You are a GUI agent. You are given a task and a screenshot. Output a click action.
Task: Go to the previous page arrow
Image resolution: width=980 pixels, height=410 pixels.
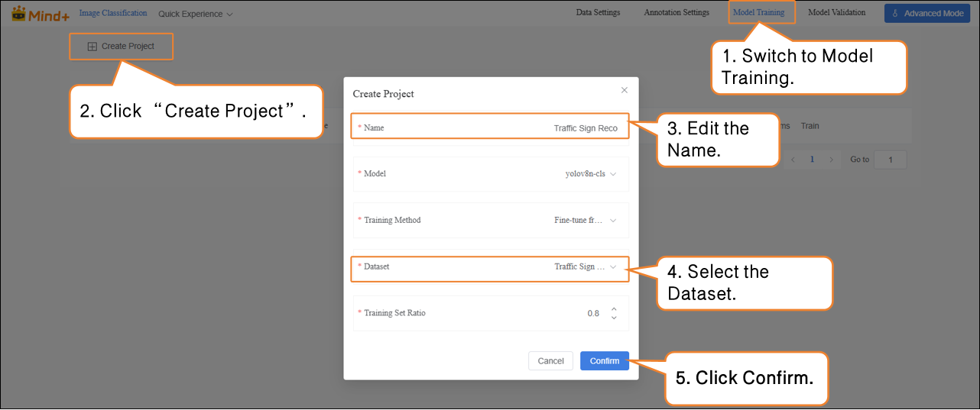click(793, 160)
